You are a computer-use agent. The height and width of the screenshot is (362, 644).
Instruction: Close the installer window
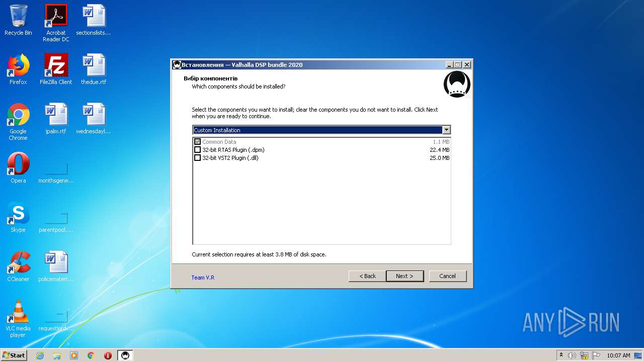[x=466, y=65]
